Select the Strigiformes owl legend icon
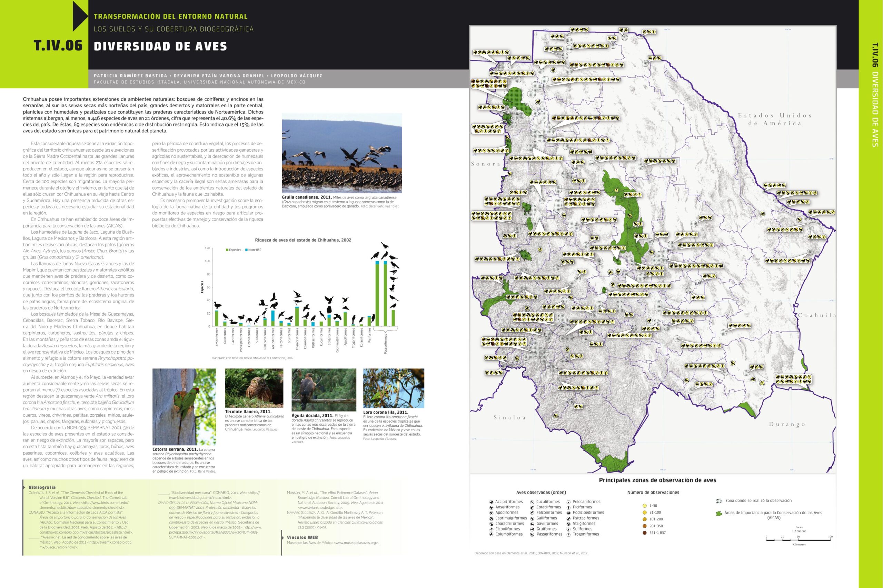This screenshot has height=588, width=883. tap(569, 524)
